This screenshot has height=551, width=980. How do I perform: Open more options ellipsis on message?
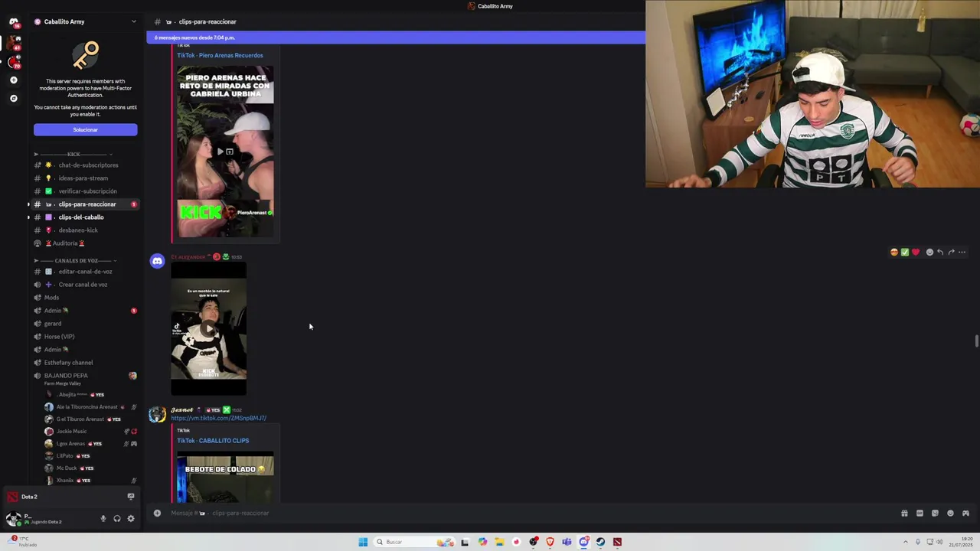[962, 252]
